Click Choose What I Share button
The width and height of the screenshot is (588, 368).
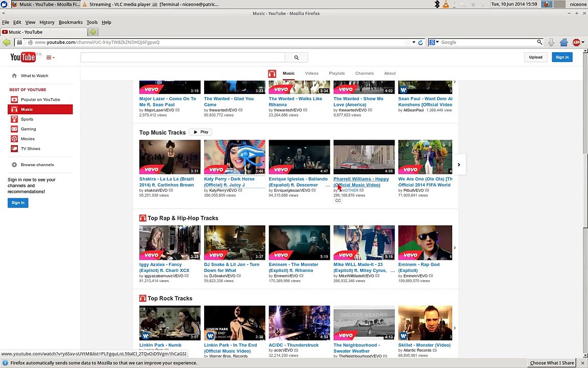point(552,363)
